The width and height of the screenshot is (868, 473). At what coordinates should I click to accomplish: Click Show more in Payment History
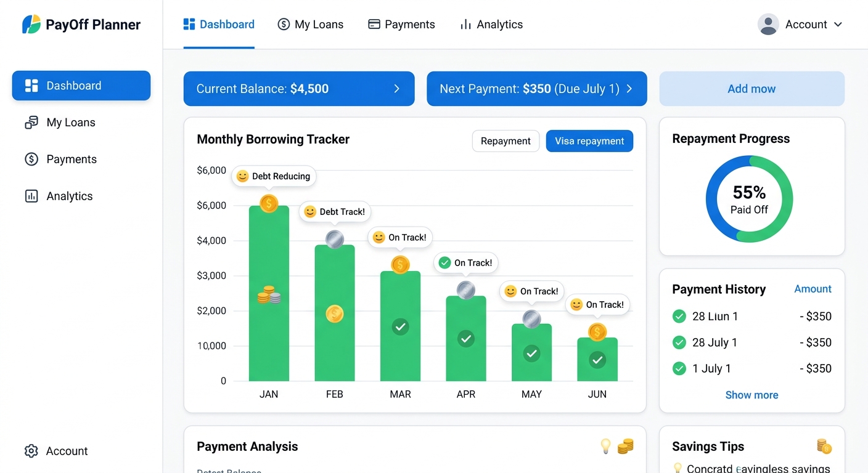[x=751, y=395]
